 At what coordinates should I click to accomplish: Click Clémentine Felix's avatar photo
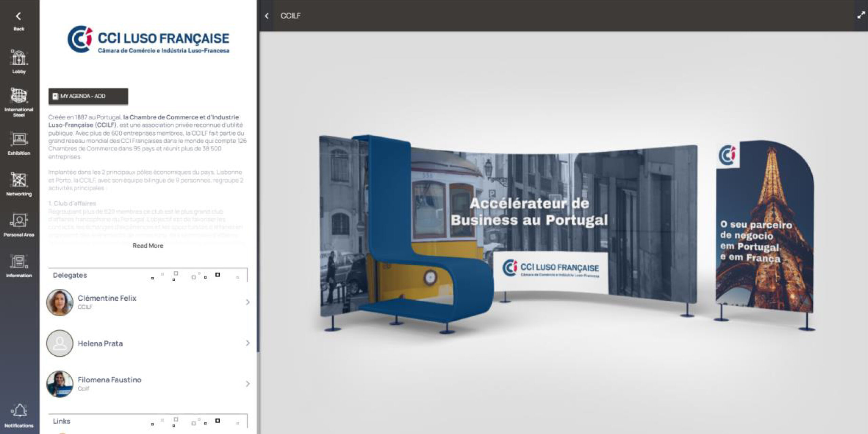(x=60, y=302)
